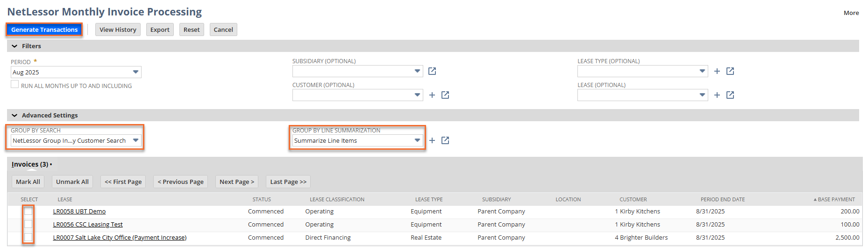Open Customer record popout icon

click(x=445, y=95)
